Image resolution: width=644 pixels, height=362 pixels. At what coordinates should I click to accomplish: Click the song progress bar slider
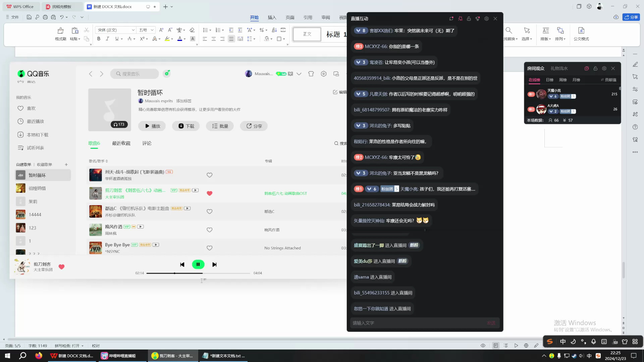pos(198,273)
